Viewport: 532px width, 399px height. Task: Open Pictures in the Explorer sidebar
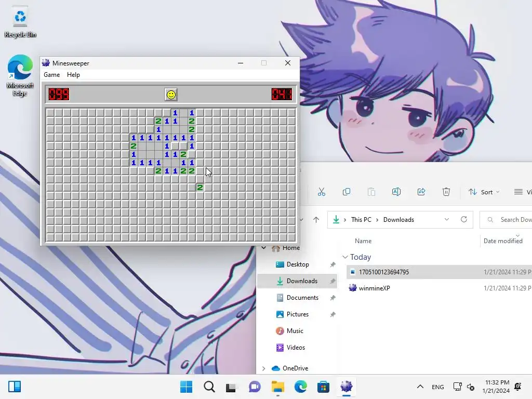click(298, 314)
